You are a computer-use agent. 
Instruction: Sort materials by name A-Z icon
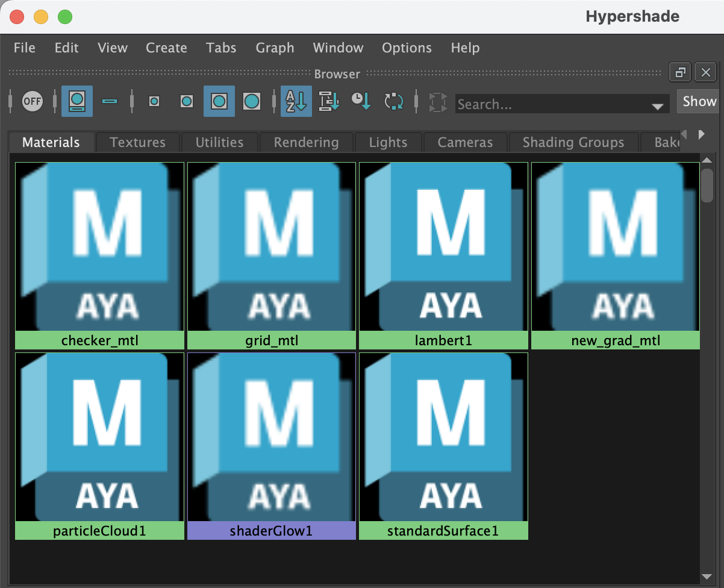pyautogui.click(x=296, y=101)
